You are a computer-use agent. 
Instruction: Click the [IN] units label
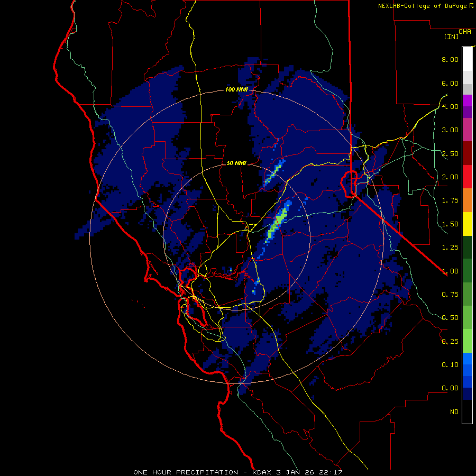(451, 36)
